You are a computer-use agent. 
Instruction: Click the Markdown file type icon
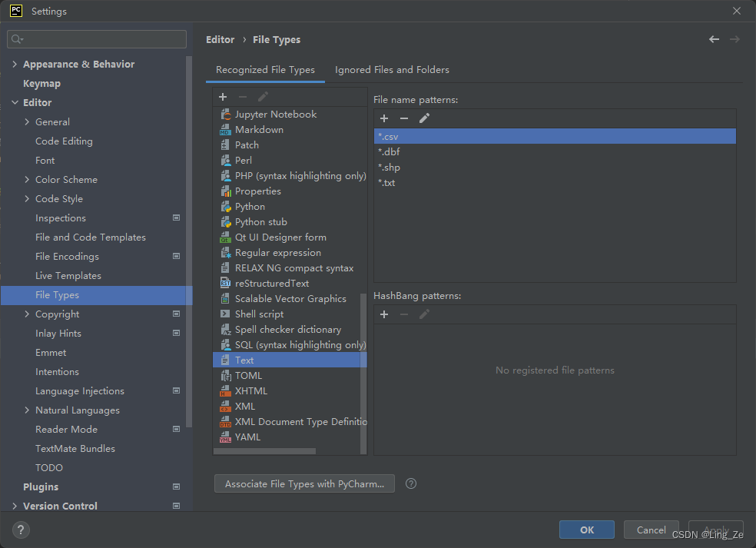coord(225,130)
